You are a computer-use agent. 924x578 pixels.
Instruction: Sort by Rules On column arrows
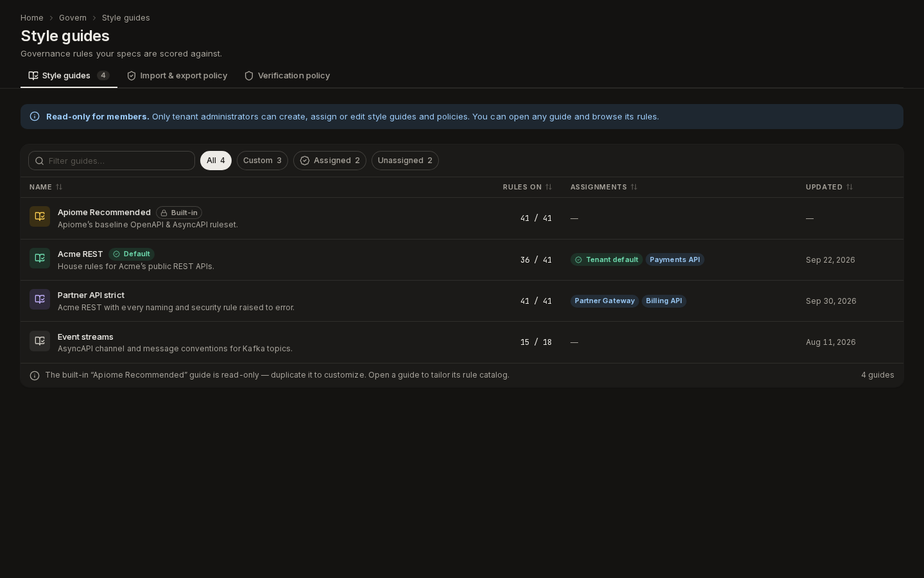549,187
